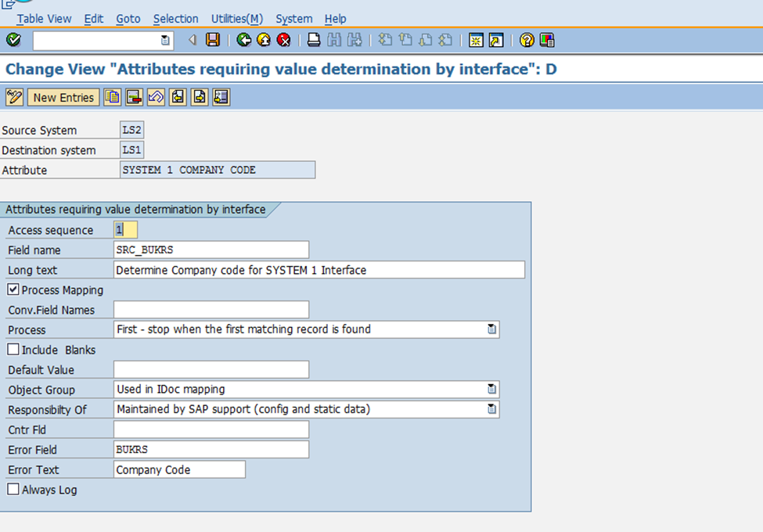
Task: Toggle display/change mode with the pencil icon
Action: point(13,96)
